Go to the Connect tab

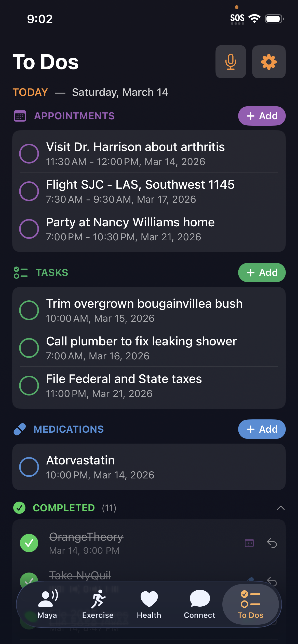199,604
